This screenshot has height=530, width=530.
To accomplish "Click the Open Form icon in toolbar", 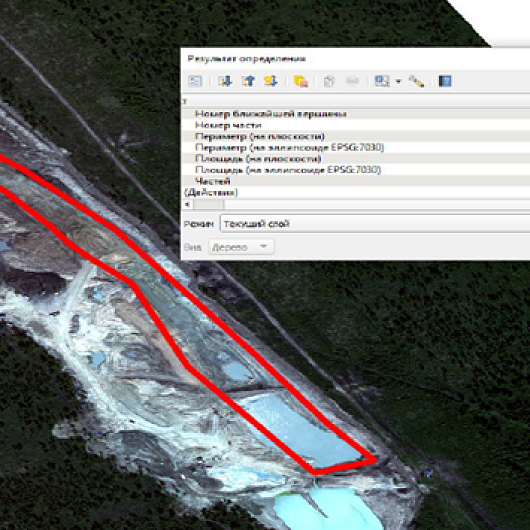I will pyautogui.click(x=195, y=81).
